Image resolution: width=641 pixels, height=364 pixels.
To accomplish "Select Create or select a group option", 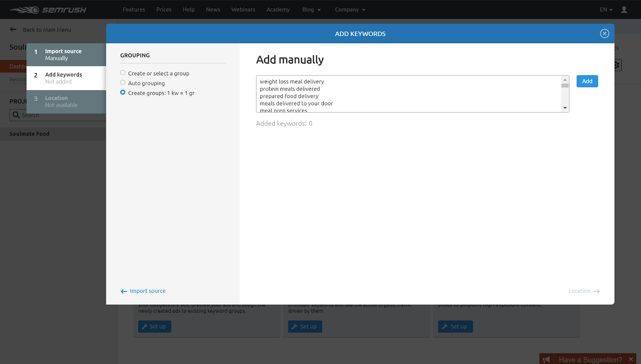I will tap(123, 73).
